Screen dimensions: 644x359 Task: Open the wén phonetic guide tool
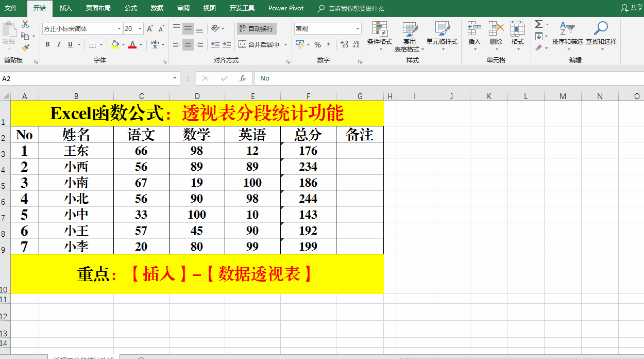pos(155,45)
